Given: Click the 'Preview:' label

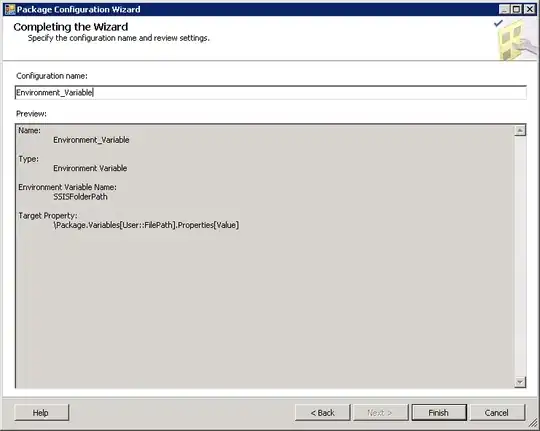Looking at the screenshot, I should (31, 114).
